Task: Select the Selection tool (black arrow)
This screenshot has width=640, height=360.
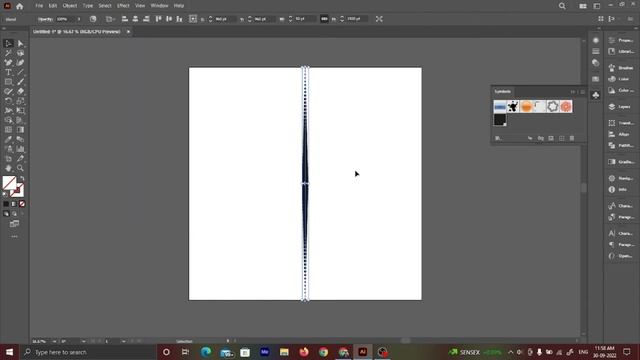Action: coord(8,43)
